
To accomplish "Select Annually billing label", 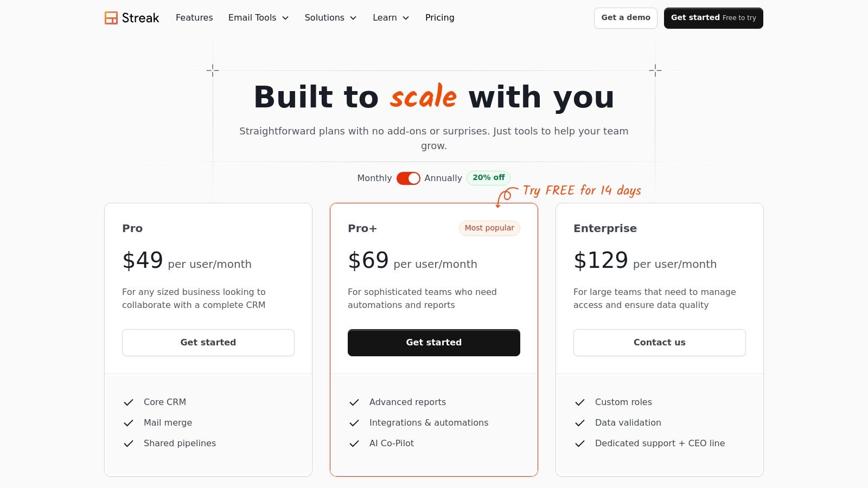I will [x=443, y=178].
